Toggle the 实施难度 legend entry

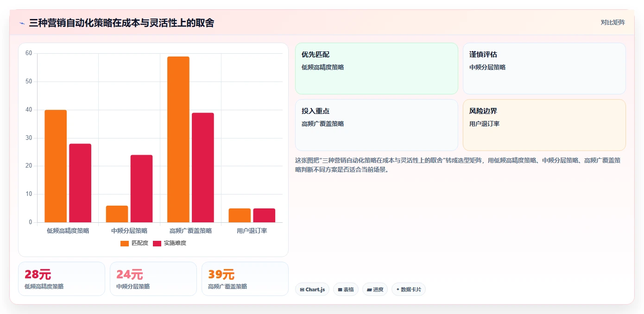170,243
